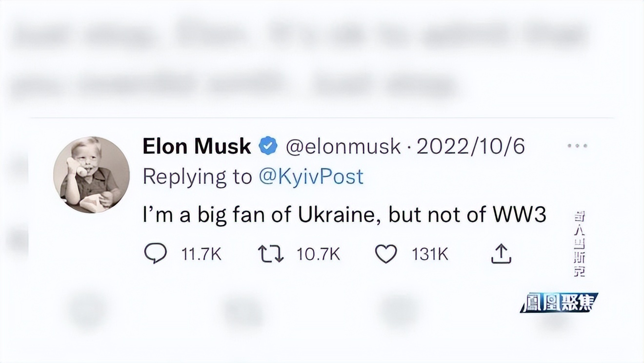The image size is (644, 363).
Task: Click the Elon Musk display name
Action: [197, 146]
